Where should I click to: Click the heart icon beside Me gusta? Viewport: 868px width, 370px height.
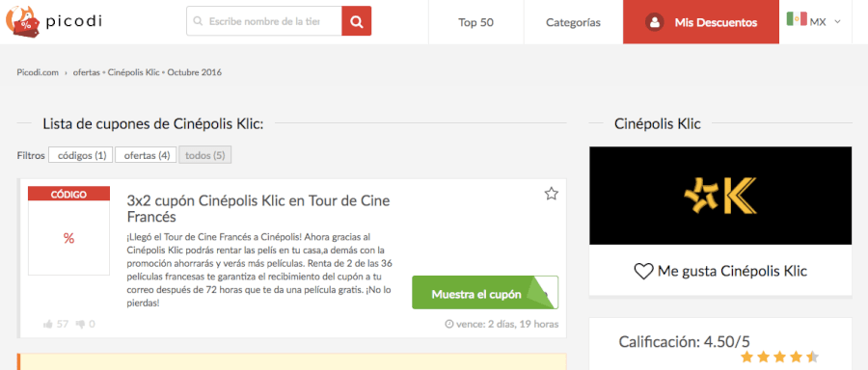(x=644, y=272)
